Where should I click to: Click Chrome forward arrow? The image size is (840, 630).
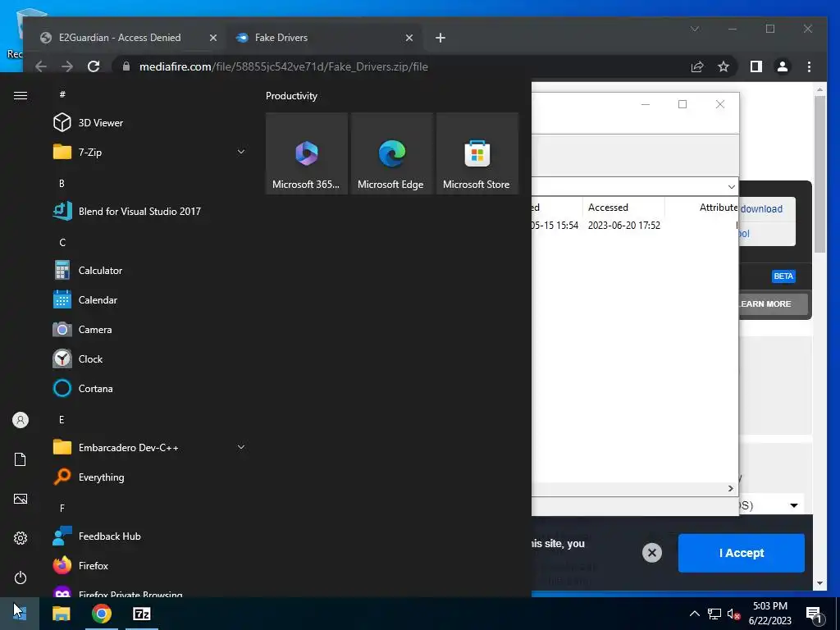[x=67, y=66]
